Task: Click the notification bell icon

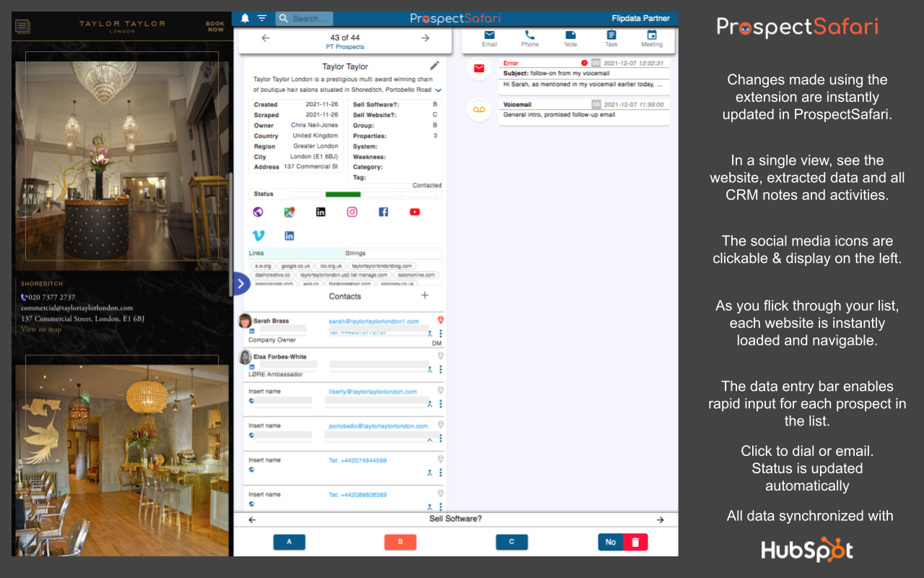Action: point(244,18)
